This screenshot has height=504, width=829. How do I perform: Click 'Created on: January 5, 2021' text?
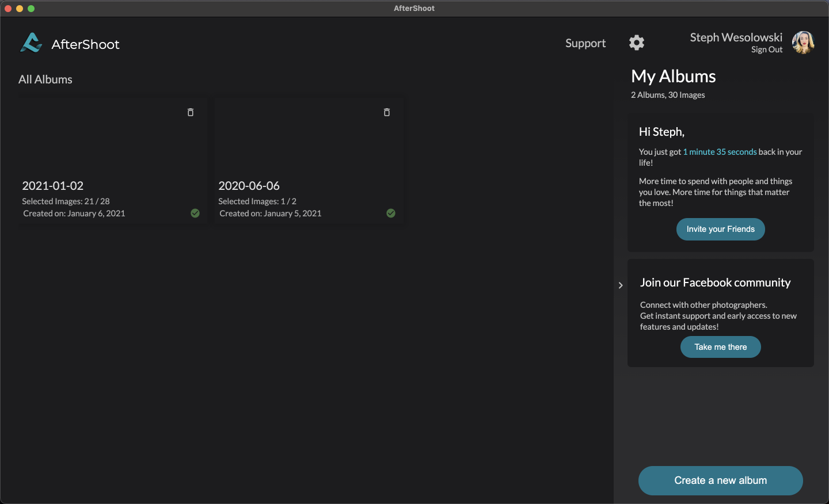coord(271,213)
